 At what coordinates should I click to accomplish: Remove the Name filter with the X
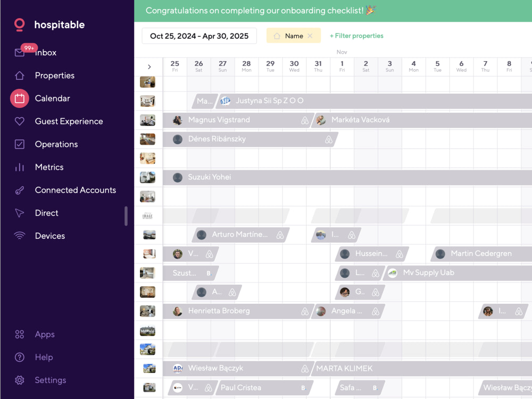310,36
